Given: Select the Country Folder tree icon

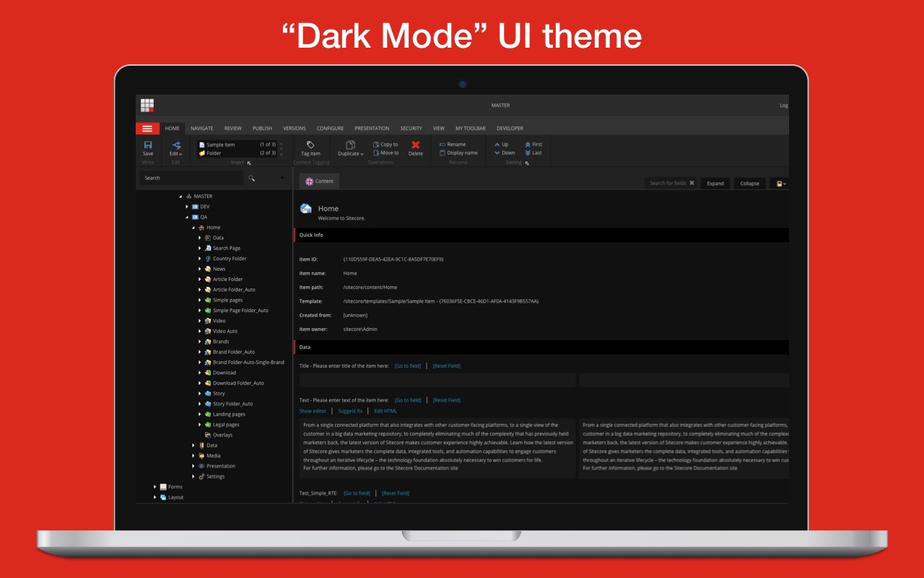Looking at the screenshot, I should tap(208, 259).
